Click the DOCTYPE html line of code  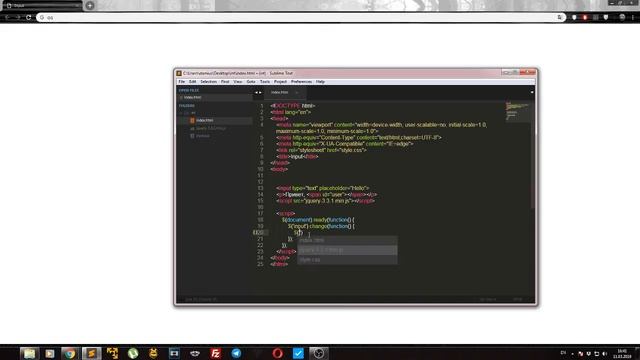pos(293,106)
